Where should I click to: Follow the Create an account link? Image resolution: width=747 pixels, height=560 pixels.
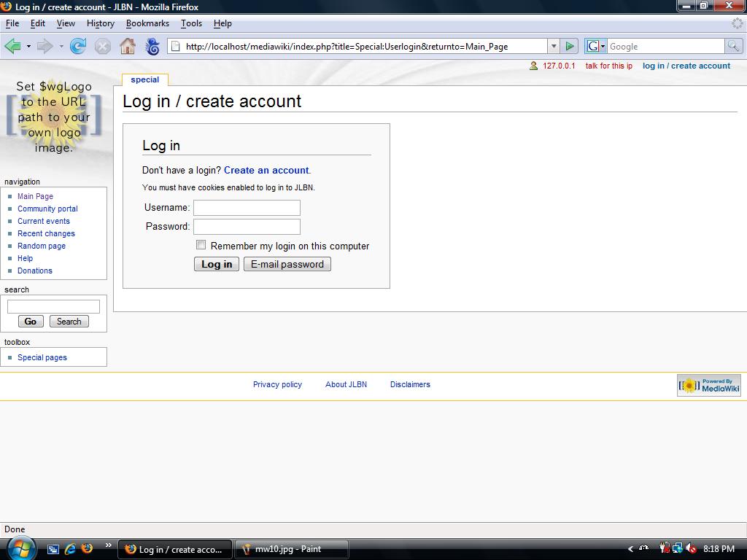click(x=266, y=170)
